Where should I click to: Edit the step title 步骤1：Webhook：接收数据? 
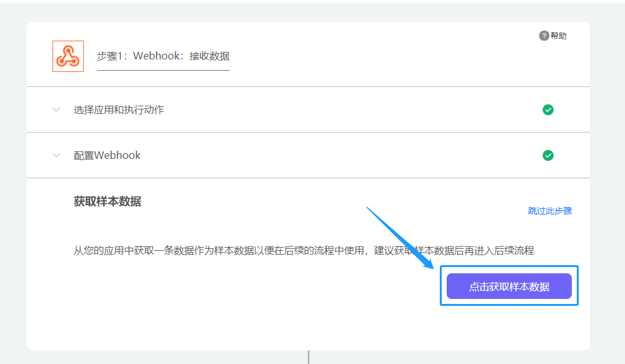(163, 56)
